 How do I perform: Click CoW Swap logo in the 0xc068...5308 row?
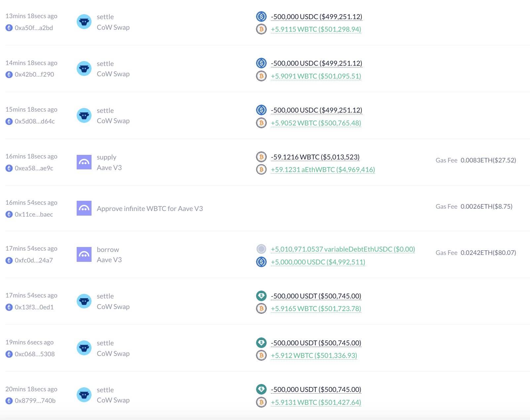pos(84,348)
